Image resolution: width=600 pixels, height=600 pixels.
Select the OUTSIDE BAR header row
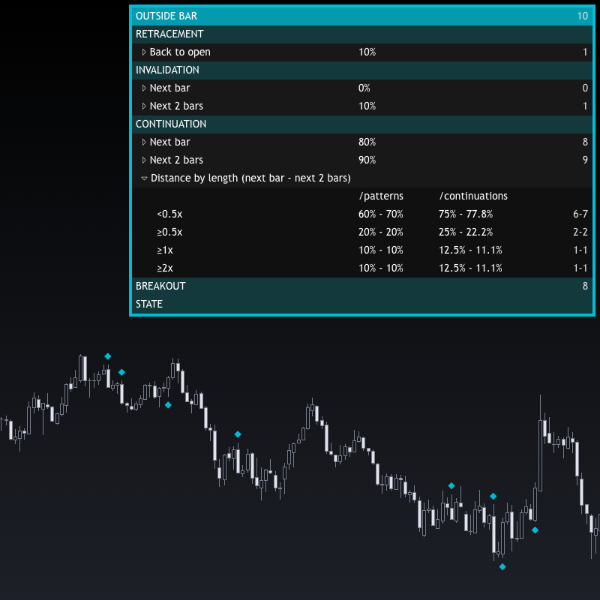(x=362, y=16)
